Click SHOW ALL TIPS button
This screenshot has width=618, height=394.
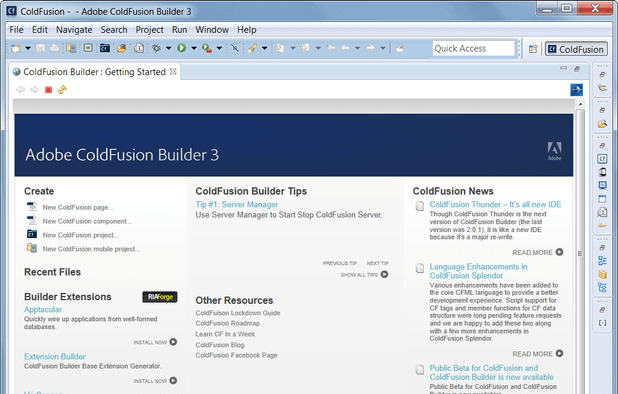point(365,275)
